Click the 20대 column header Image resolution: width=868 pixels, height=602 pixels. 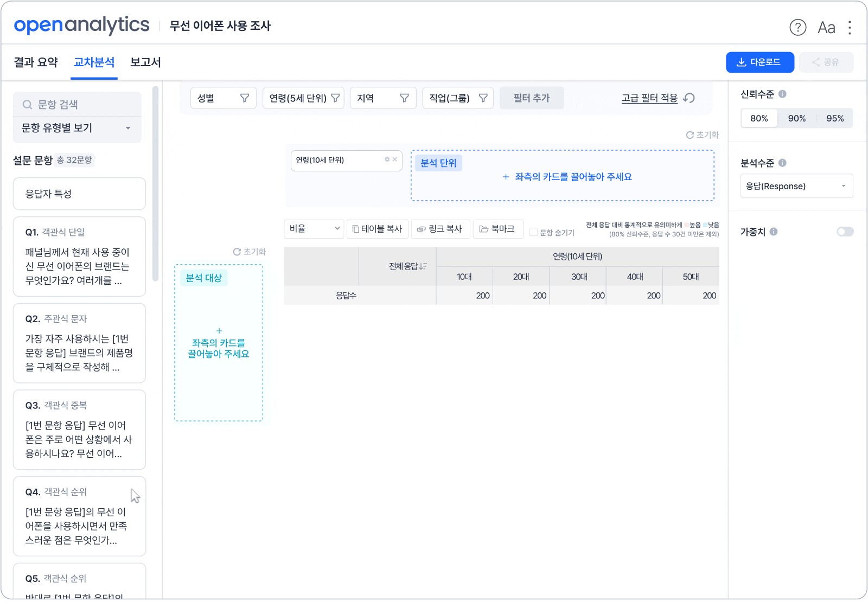tap(521, 277)
